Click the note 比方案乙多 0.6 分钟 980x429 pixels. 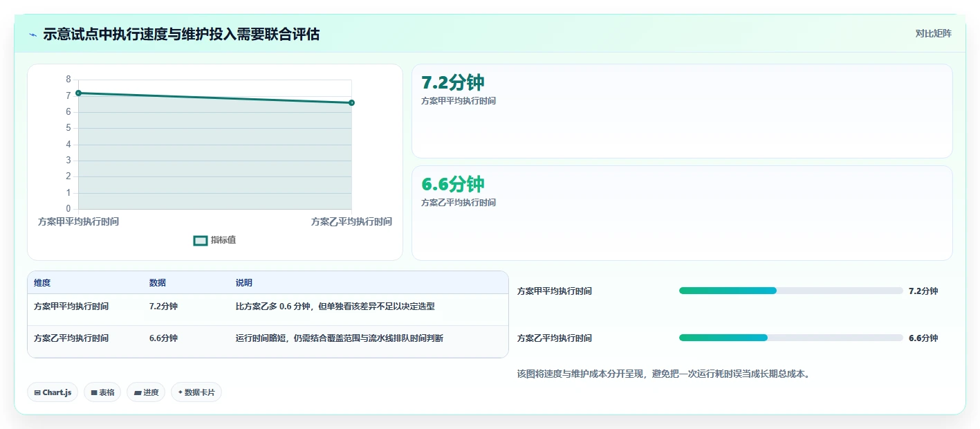click(335, 306)
